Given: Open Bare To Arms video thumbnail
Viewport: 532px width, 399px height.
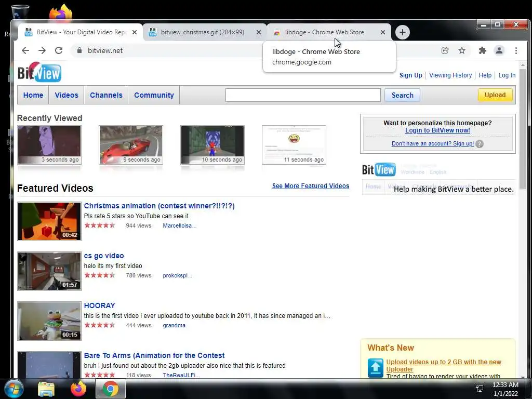Looking at the screenshot, I should pos(49,365).
